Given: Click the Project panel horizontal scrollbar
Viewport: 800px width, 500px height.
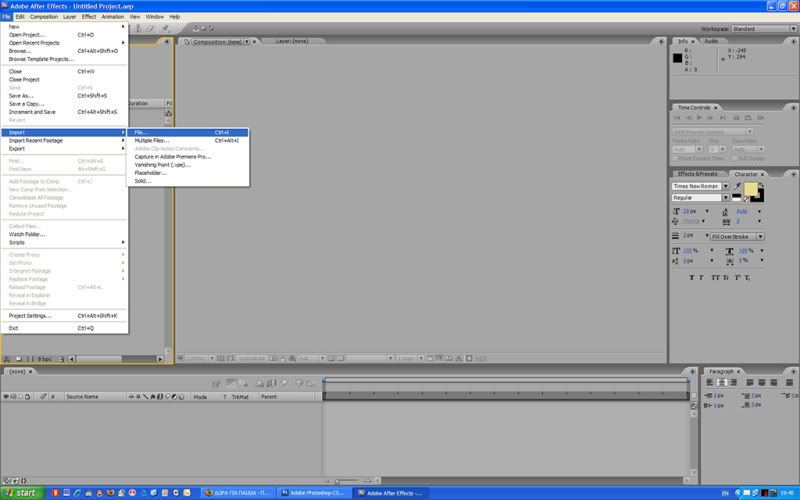Looking at the screenshot, I should point(116,359).
